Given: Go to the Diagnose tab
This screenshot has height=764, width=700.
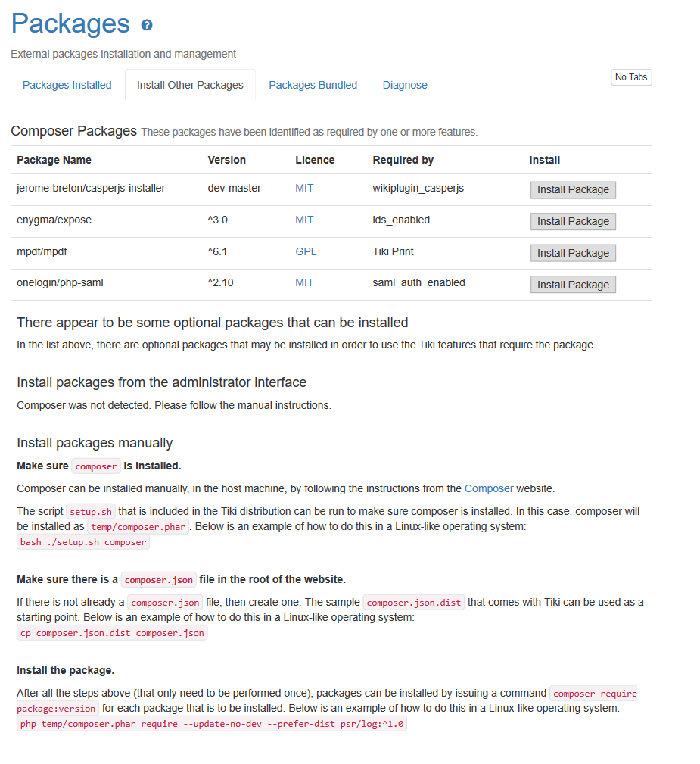Looking at the screenshot, I should point(405,85).
